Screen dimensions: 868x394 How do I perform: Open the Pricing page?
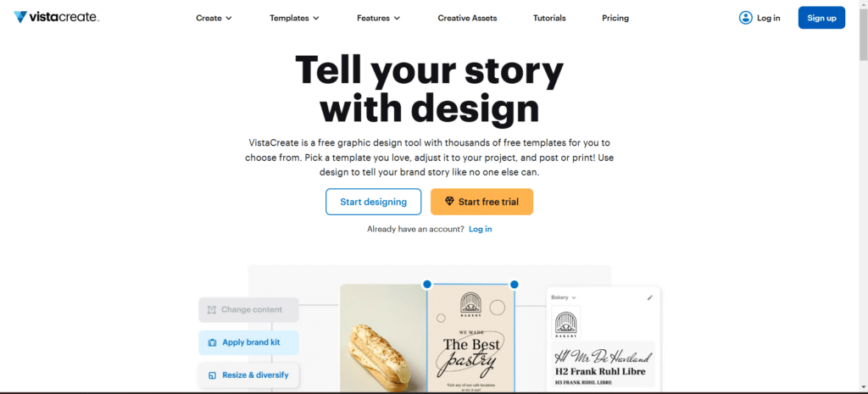click(x=615, y=18)
